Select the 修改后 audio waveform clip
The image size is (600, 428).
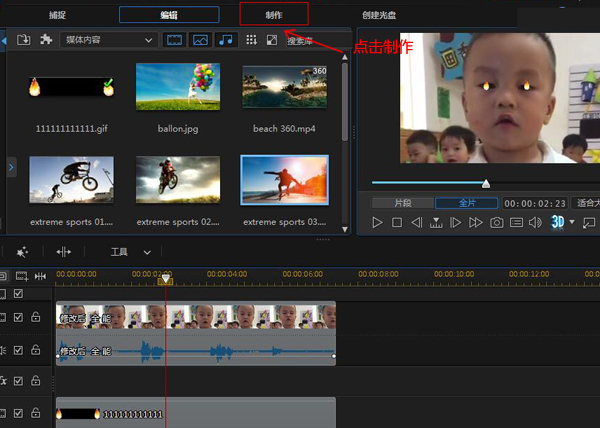196,350
